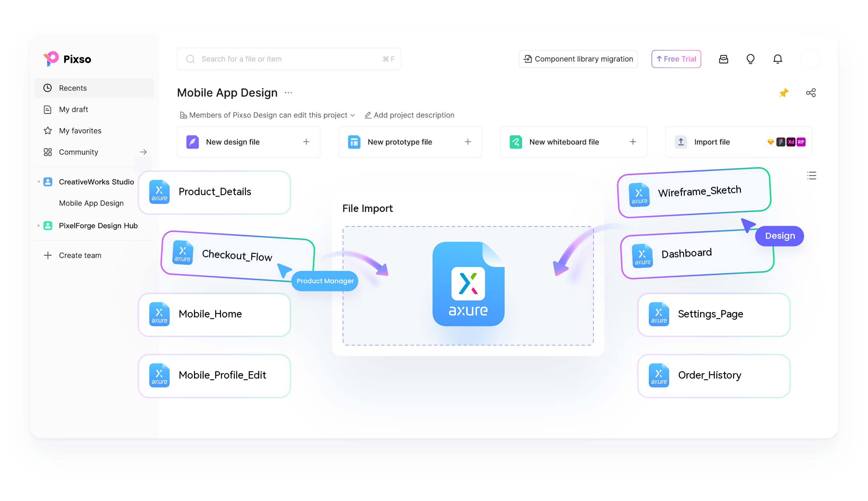Click the large Axure file icon
This screenshot has width=868, height=501.
[468, 284]
